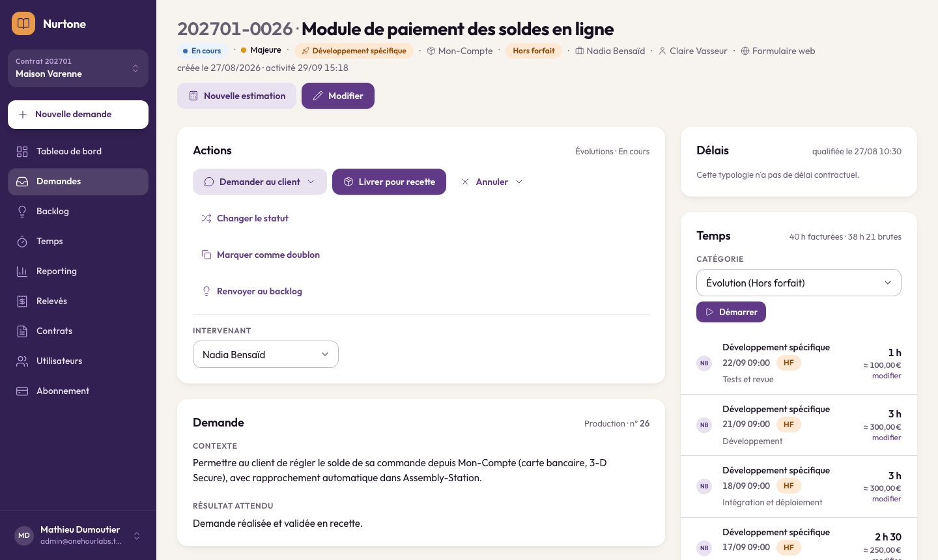Screen dimensions: 938x560
Task: Click the Relevés receipt icon
Action: coord(22,301)
